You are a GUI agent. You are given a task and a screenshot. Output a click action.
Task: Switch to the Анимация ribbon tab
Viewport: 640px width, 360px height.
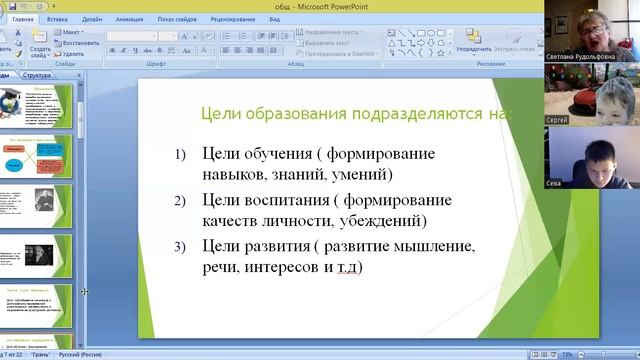pyautogui.click(x=129, y=19)
